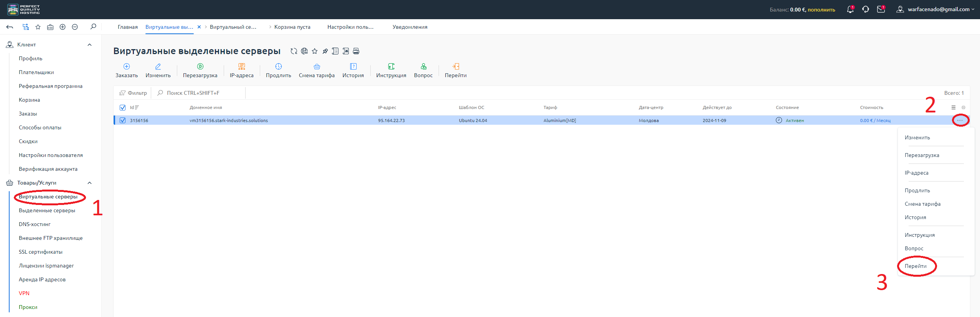Viewport: 980px width, 317px height.
Task: Click the 0.00 € / Месяц cost cell
Action: [875, 121]
